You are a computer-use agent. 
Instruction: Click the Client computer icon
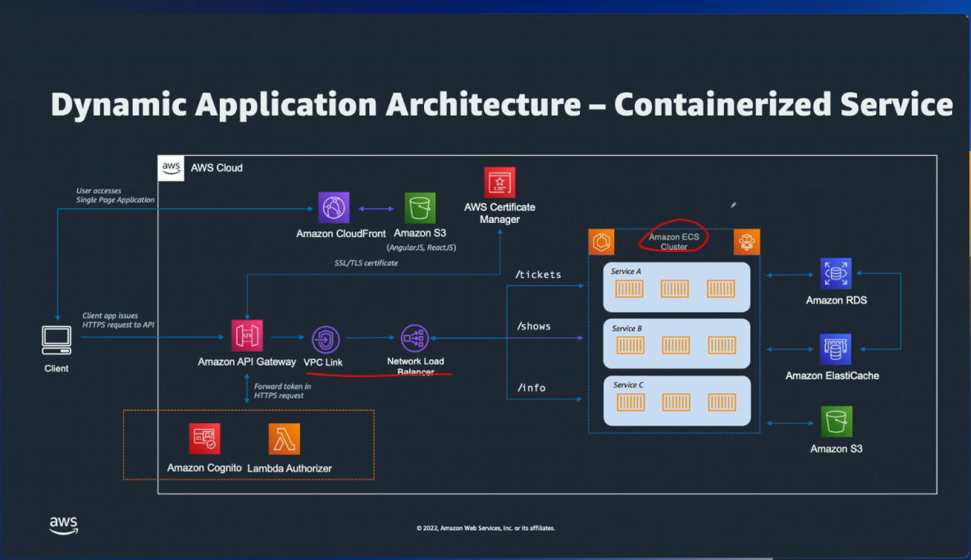[57, 339]
